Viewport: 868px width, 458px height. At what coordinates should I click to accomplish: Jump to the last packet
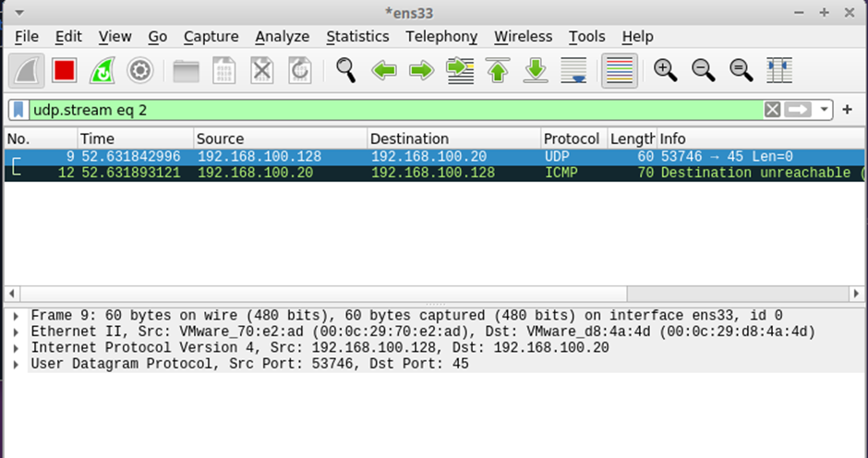coord(536,70)
